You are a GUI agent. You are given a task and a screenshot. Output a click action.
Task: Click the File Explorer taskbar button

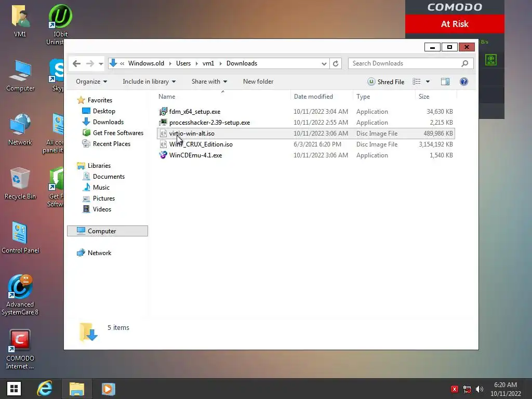77,389
